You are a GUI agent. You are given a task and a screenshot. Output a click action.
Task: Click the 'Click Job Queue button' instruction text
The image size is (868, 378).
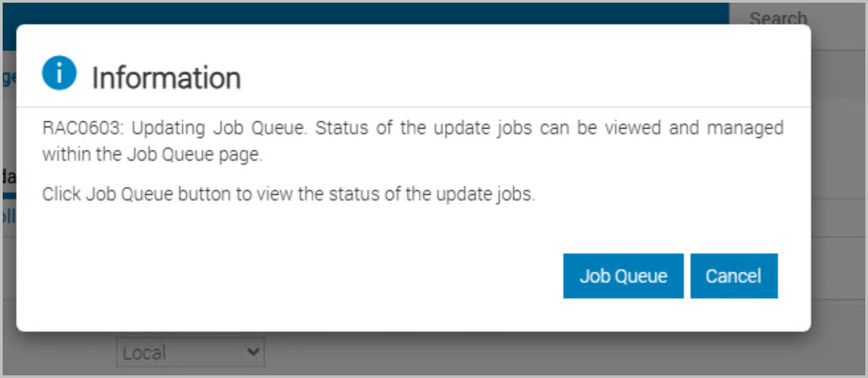[288, 194]
